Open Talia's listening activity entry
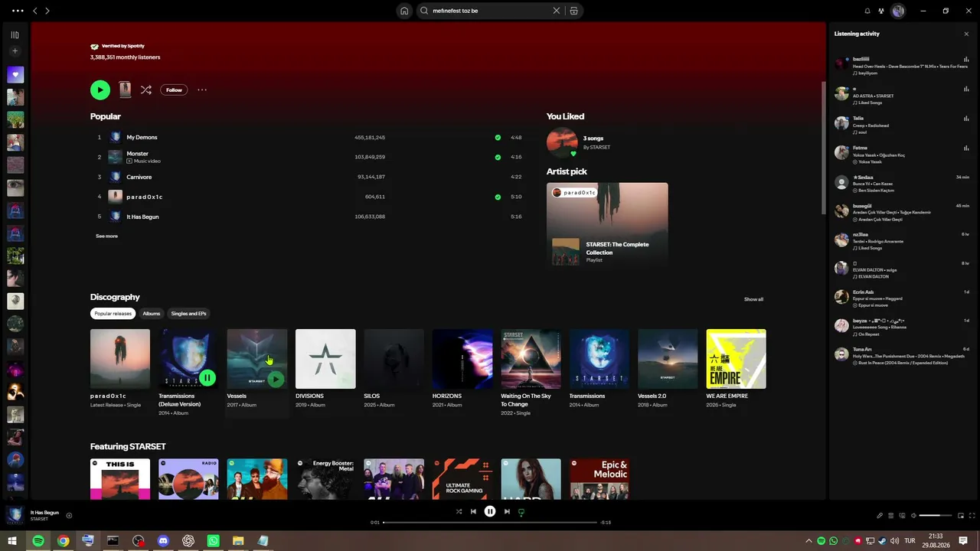Screen dimensions: 980x551 click(902, 125)
